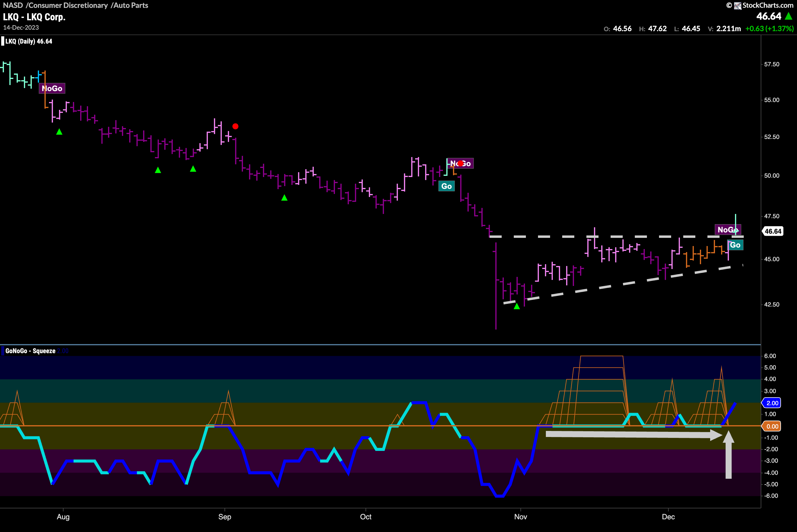Click the green triangle below mid-August low
797x532 pixels.
158,170
